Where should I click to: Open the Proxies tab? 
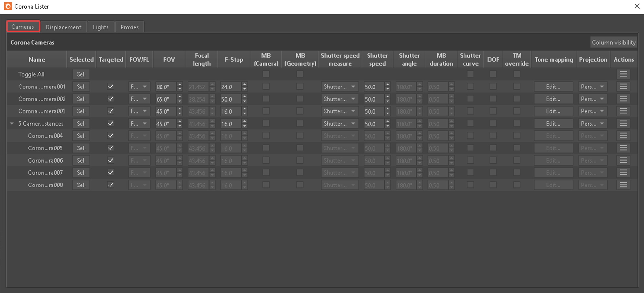click(x=129, y=27)
